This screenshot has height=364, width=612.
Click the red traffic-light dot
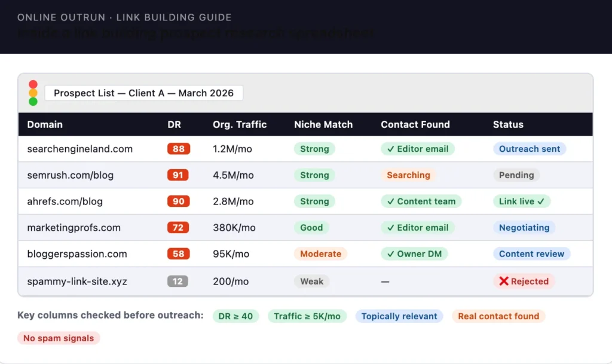click(33, 85)
